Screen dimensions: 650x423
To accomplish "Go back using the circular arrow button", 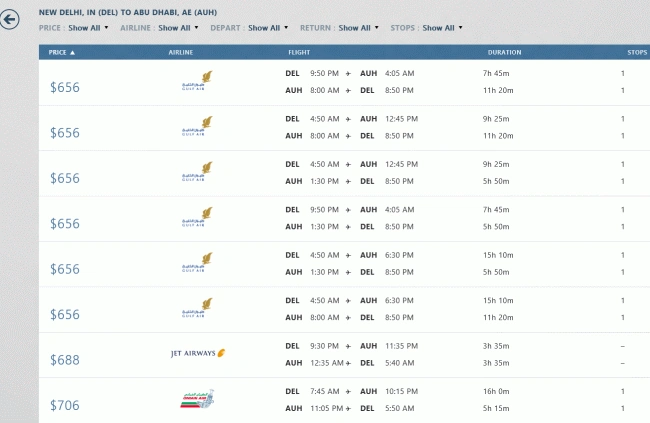I will pyautogui.click(x=9, y=19).
